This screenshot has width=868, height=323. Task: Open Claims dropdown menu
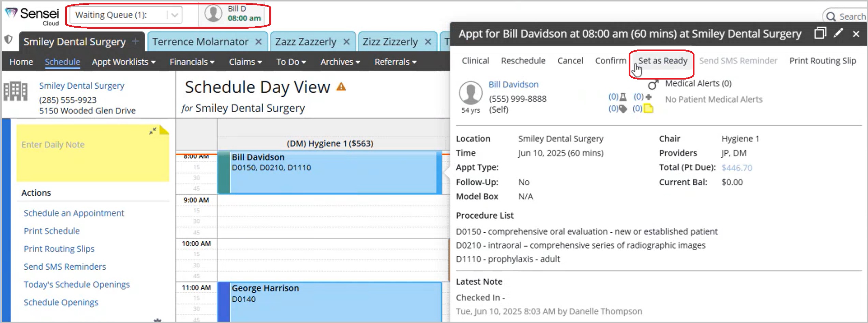coord(245,62)
